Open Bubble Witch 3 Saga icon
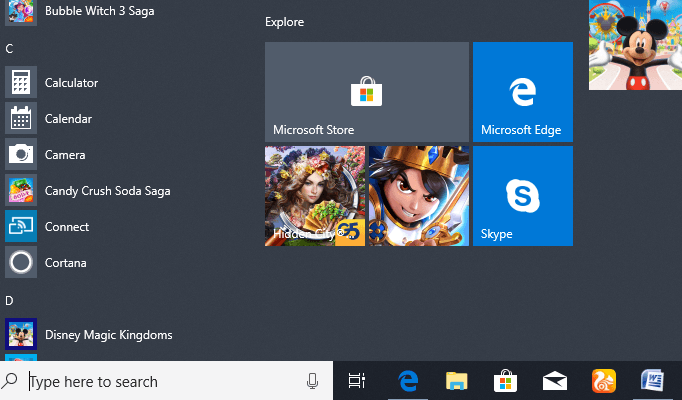The width and height of the screenshot is (682, 400). [21, 11]
